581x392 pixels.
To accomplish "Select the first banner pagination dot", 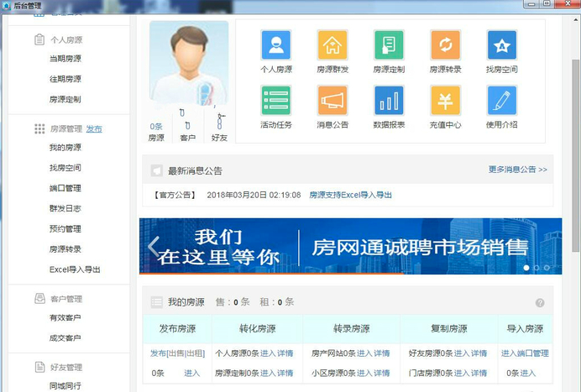I will [526, 268].
